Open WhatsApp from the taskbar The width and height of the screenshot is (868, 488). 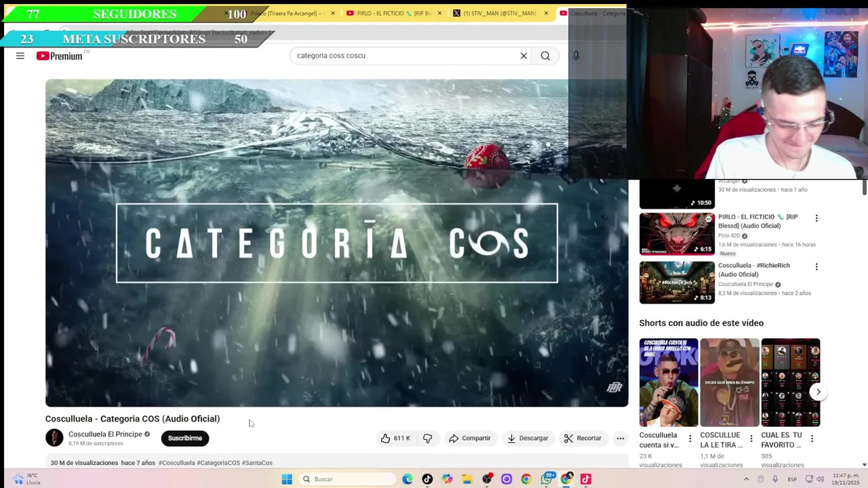pyautogui.click(x=546, y=479)
